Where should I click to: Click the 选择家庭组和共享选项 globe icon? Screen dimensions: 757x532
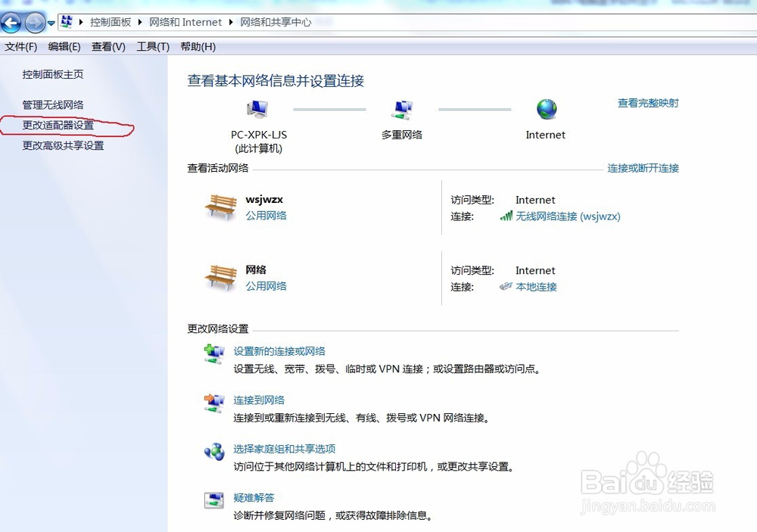(x=215, y=449)
